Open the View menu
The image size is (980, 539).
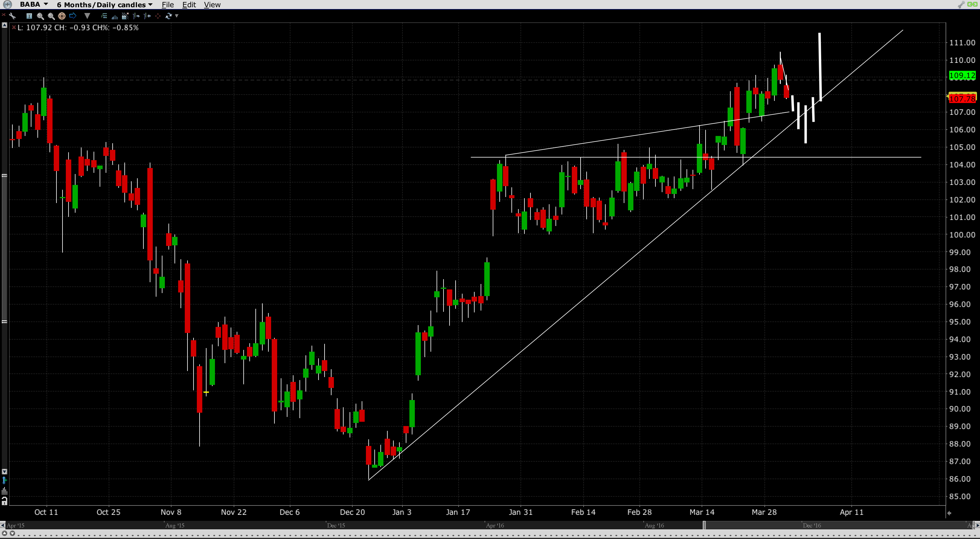pos(212,5)
